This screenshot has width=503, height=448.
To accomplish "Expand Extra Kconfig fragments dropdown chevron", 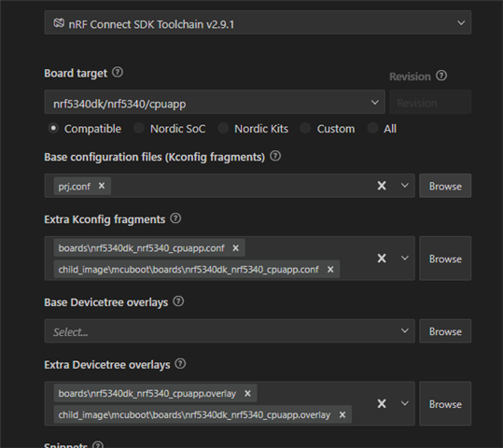I will [x=405, y=259].
